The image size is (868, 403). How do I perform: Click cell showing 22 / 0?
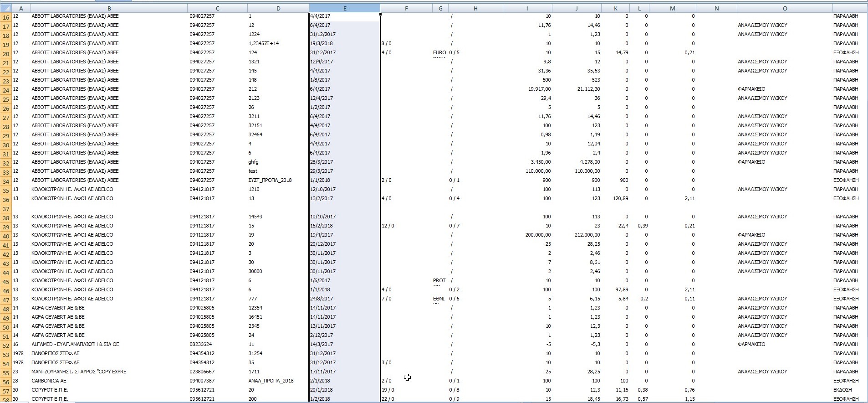click(406, 399)
